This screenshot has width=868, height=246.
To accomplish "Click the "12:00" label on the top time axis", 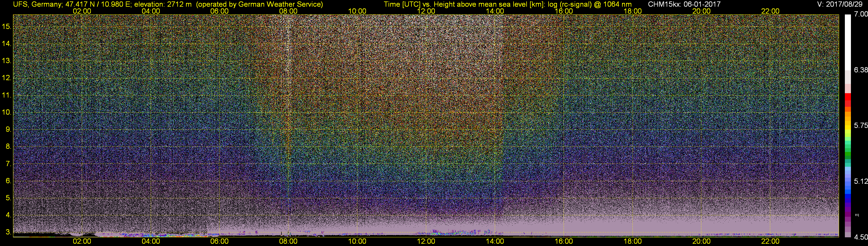I will point(426,11).
